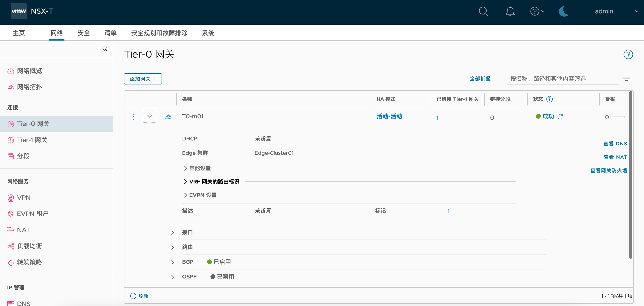Open EVPN 租户 in sidebar
The image size is (644, 306).
click(32, 214)
